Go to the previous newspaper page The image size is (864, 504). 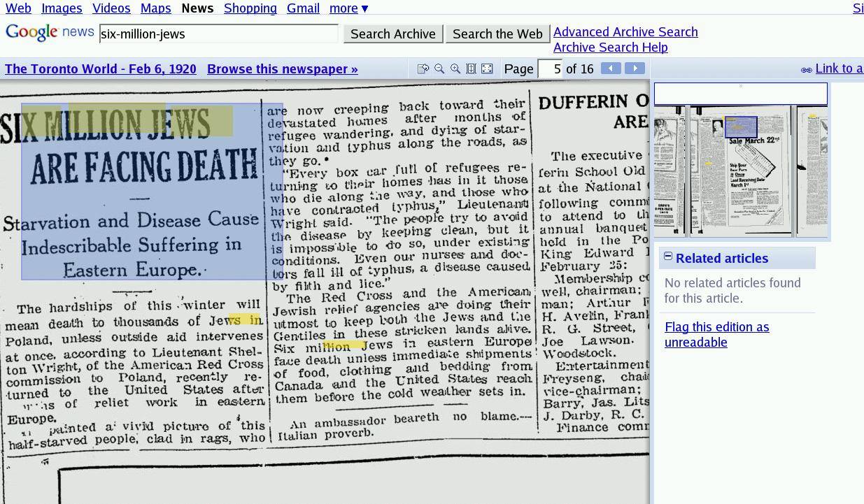[611, 68]
